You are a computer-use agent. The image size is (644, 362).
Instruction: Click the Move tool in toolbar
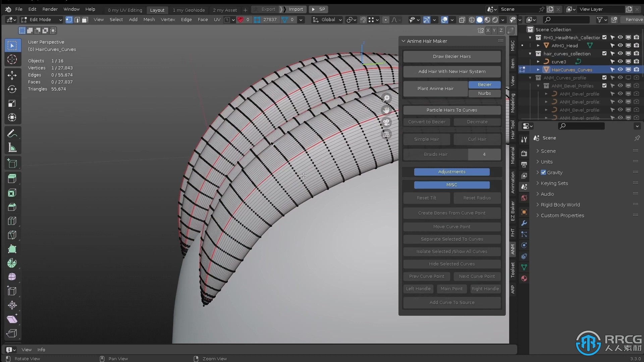[x=12, y=74]
